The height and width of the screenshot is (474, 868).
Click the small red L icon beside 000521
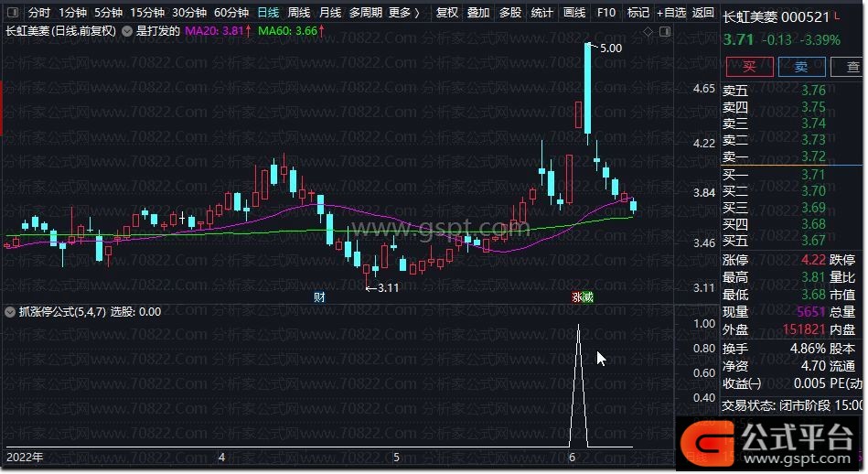(x=837, y=16)
